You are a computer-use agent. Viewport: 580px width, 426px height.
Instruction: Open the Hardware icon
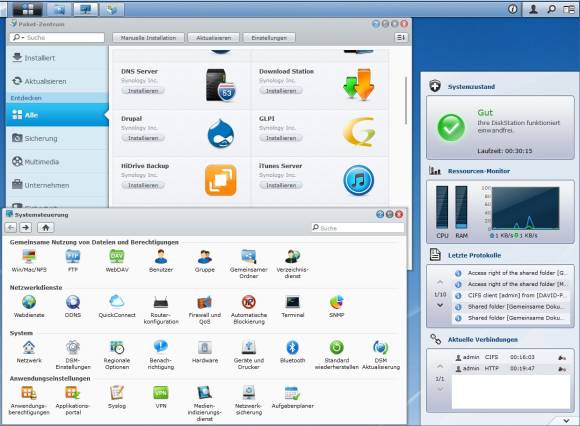[x=205, y=347]
